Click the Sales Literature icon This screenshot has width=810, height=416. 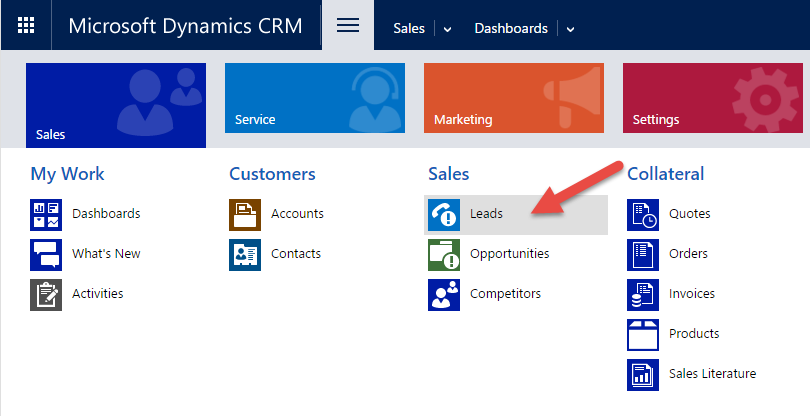[643, 374]
